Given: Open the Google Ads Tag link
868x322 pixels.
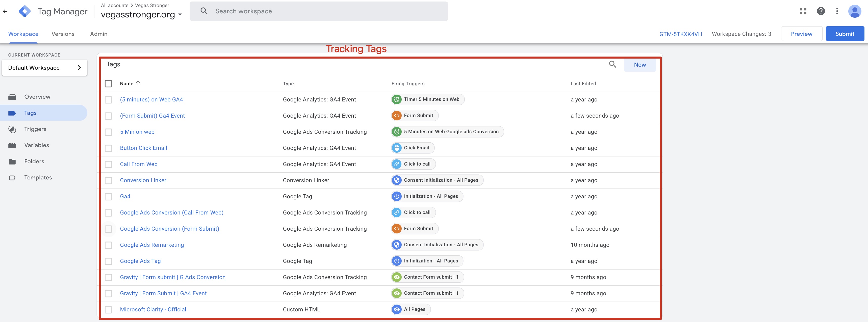Looking at the screenshot, I should tap(140, 261).
